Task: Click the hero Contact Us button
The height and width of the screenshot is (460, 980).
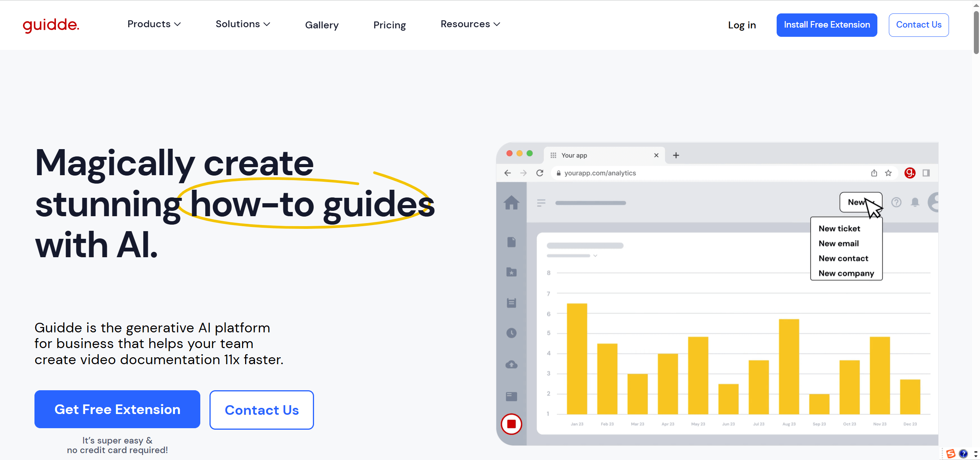Action: [262, 410]
